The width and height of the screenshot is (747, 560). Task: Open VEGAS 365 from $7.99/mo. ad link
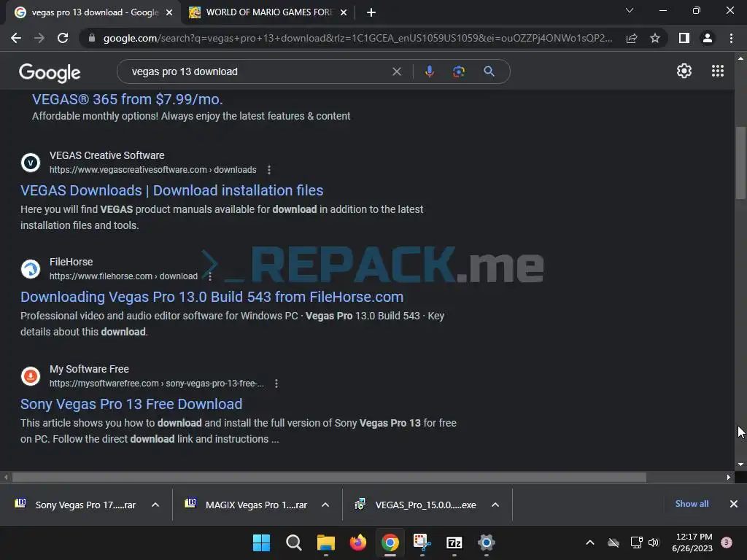click(x=127, y=99)
